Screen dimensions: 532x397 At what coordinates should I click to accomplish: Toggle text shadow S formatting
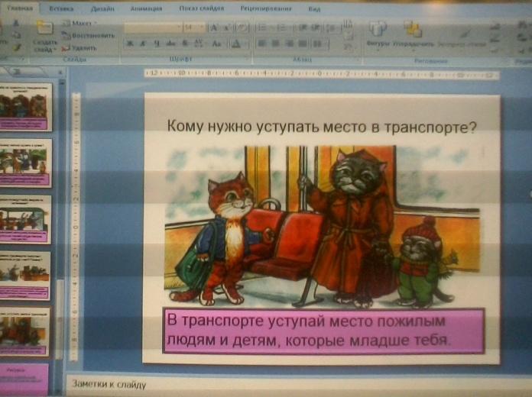(185, 44)
